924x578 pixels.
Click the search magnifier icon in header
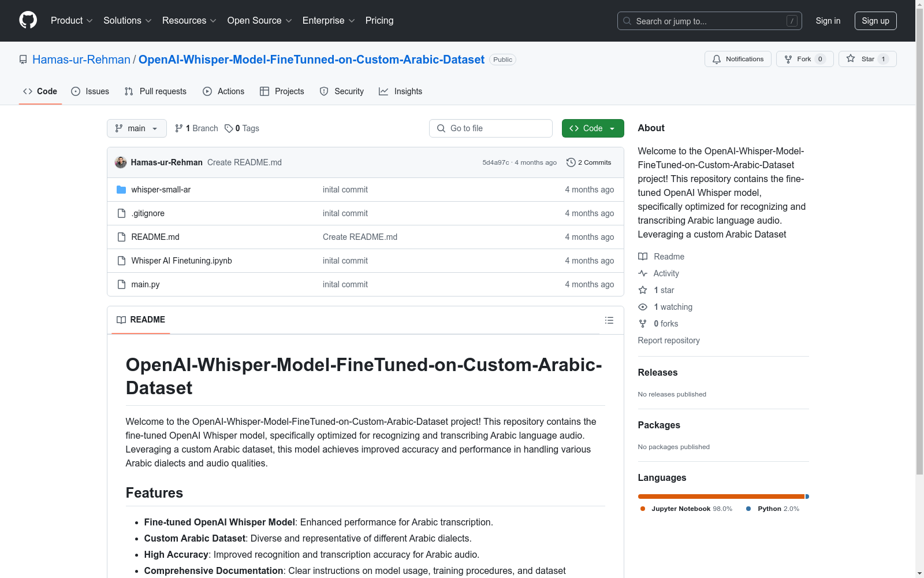[627, 21]
